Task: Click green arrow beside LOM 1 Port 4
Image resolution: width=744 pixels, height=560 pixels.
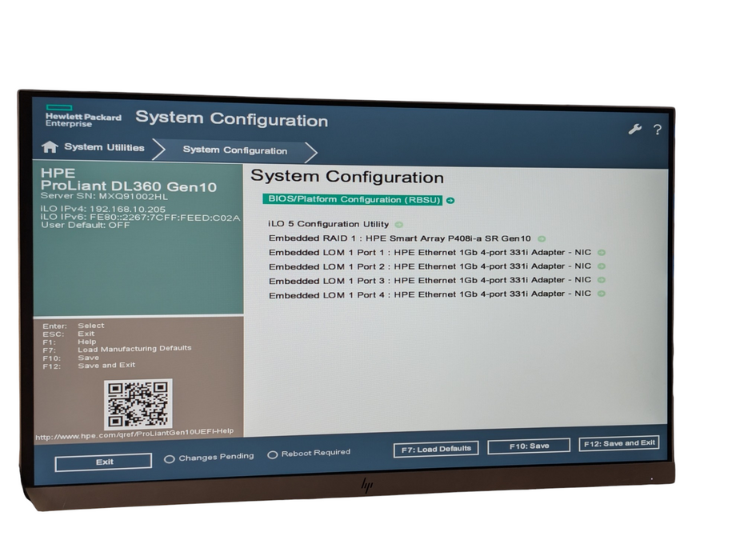Action: coord(601,294)
